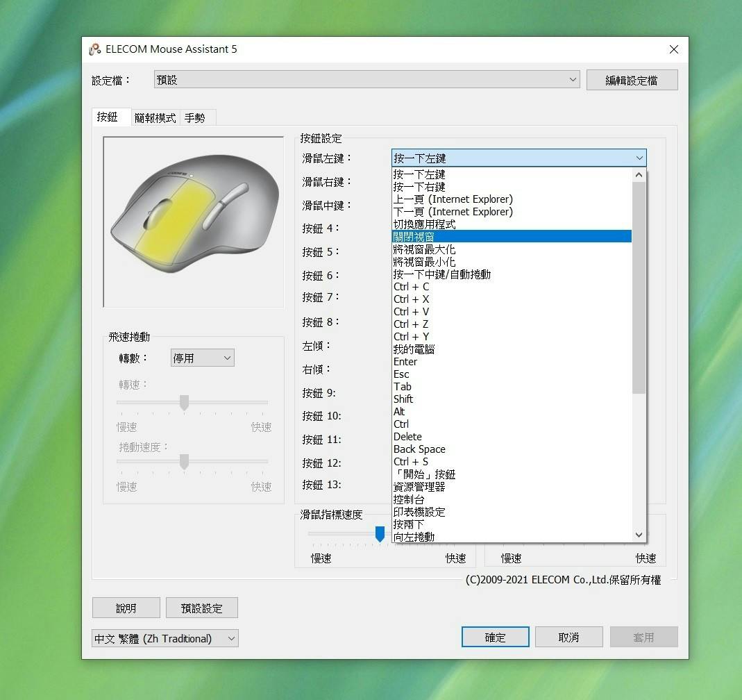Select 按一下中鍵/自動捲動 option

(x=512, y=274)
